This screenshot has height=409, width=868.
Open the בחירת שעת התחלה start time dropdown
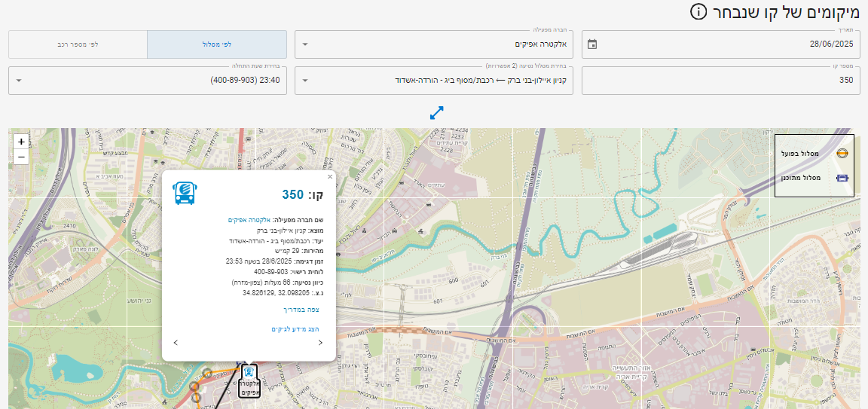coord(147,80)
